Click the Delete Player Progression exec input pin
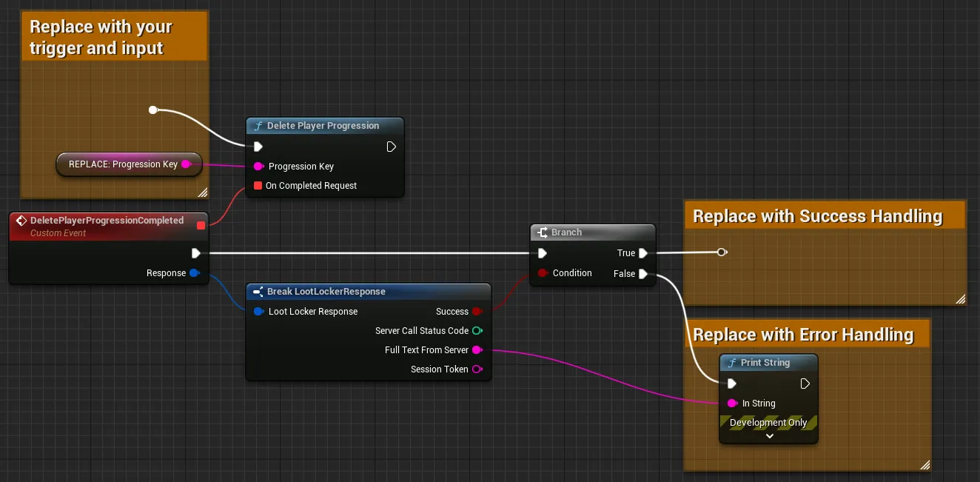Viewport: 980px width, 482px height. point(258,147)
